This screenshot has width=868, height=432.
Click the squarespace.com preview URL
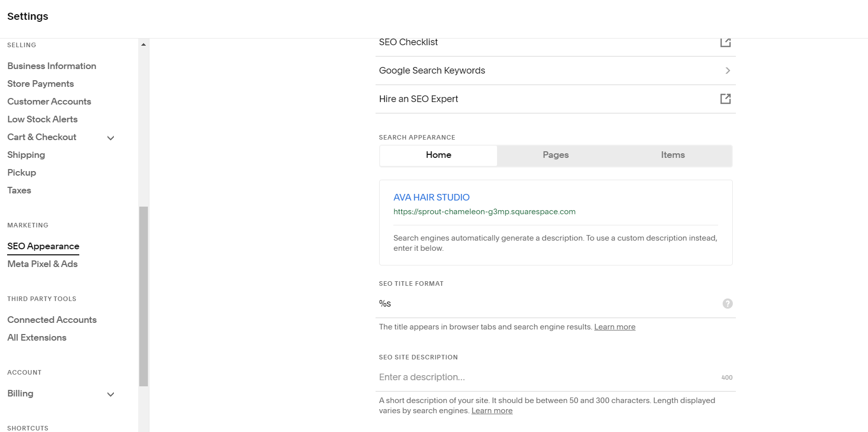[x=484, y=212]
